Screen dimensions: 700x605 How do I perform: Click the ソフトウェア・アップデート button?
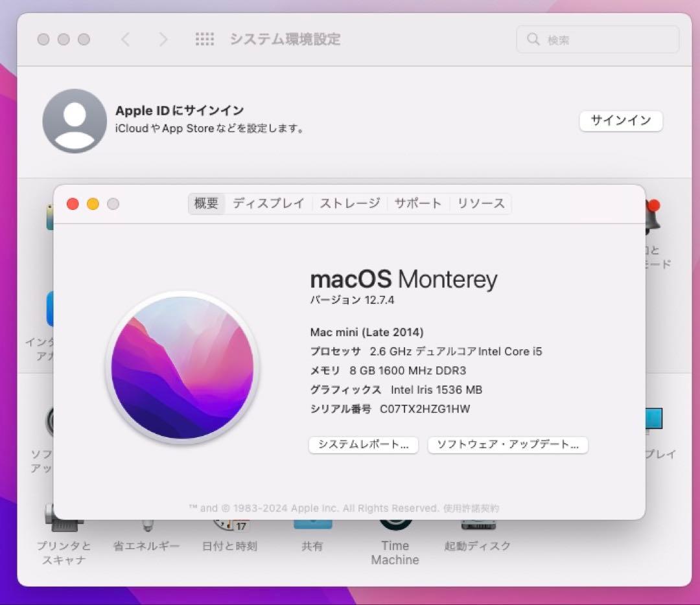coord(507,445)
